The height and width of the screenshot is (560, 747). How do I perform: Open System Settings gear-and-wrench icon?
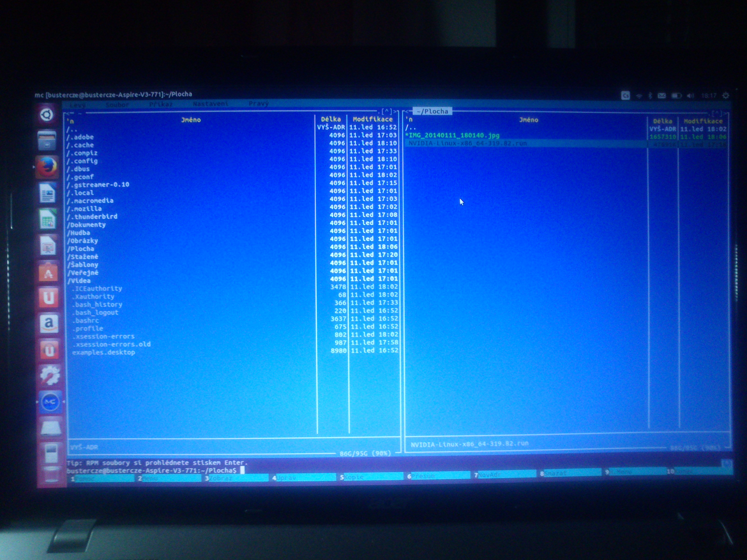(x=50, y=375)
